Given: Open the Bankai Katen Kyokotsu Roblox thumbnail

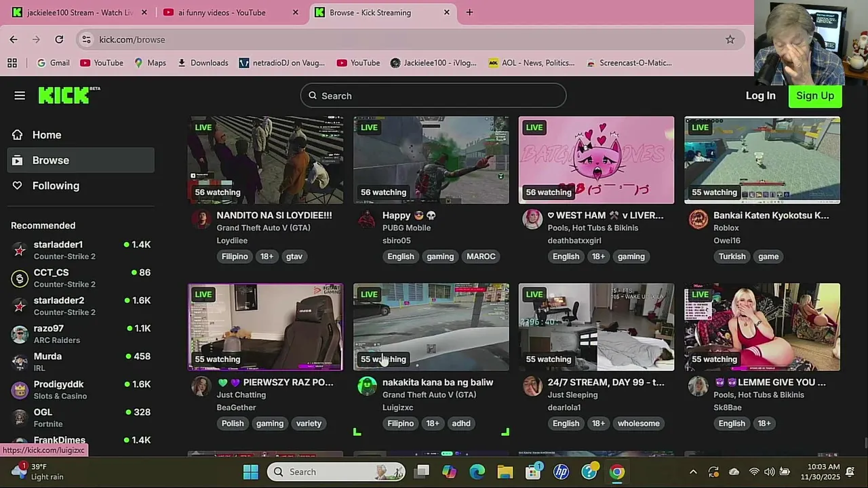Looking at the screenshot, I should (762, 160).
